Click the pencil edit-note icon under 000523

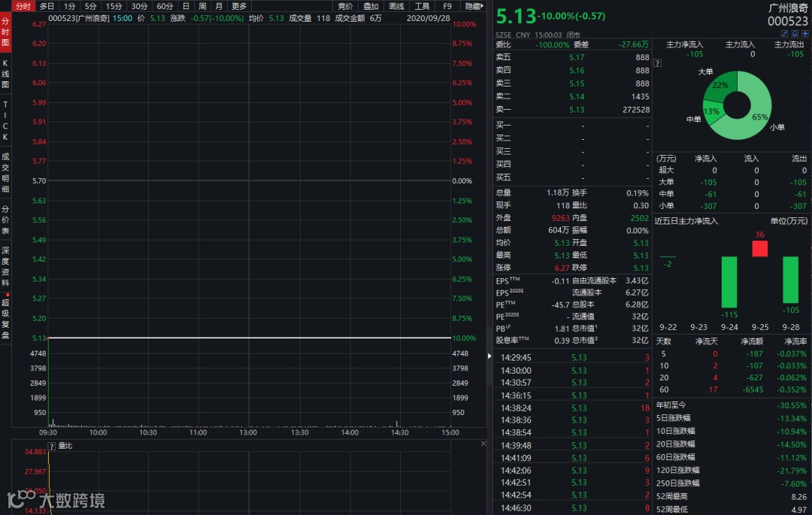coord(784,33)
